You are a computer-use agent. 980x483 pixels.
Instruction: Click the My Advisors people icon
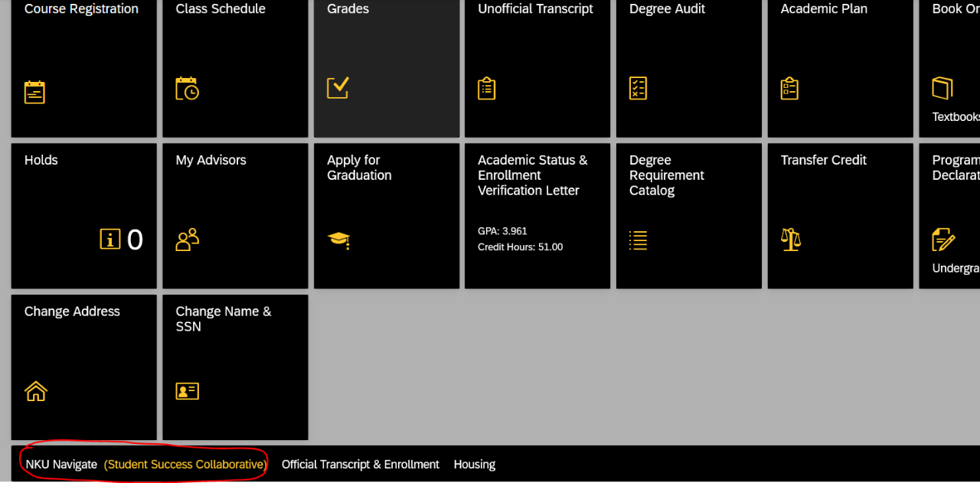[187, 240]
